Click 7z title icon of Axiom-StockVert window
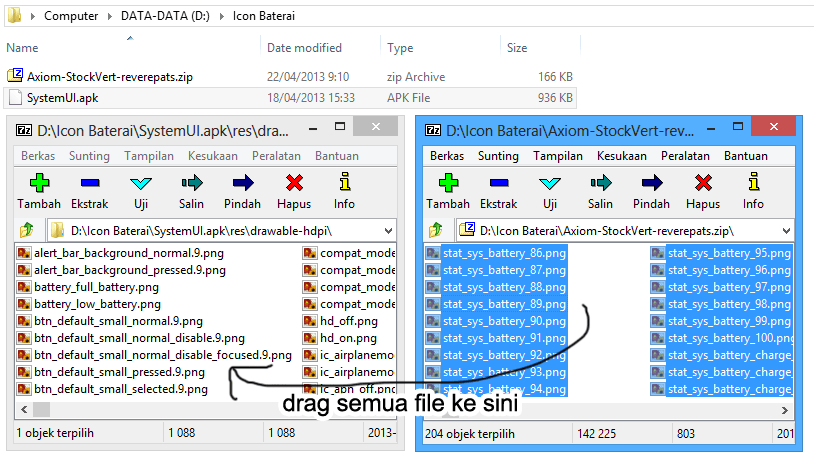The image size is (814, 467). pos(433,130)
